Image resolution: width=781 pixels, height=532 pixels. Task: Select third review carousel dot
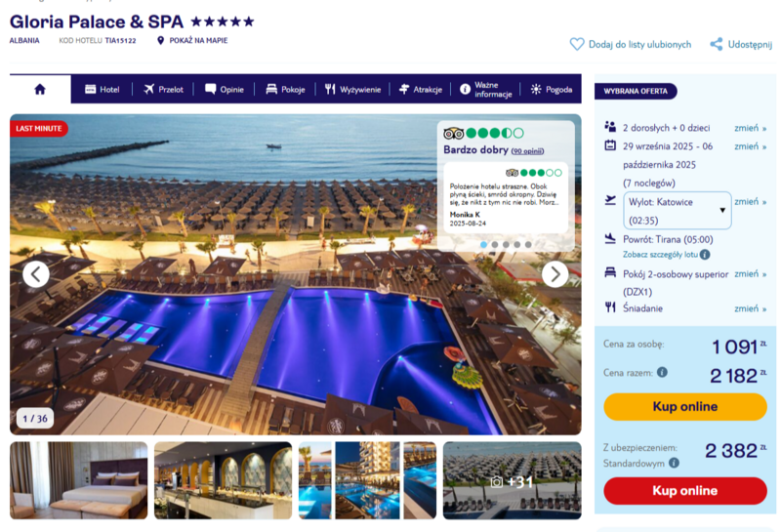click(506, 245)
